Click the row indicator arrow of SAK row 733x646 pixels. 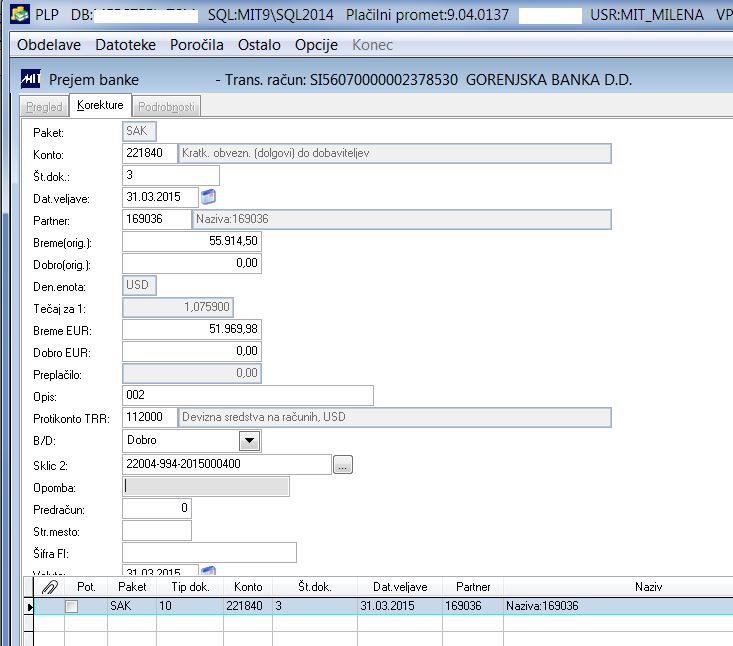(29, 607)
